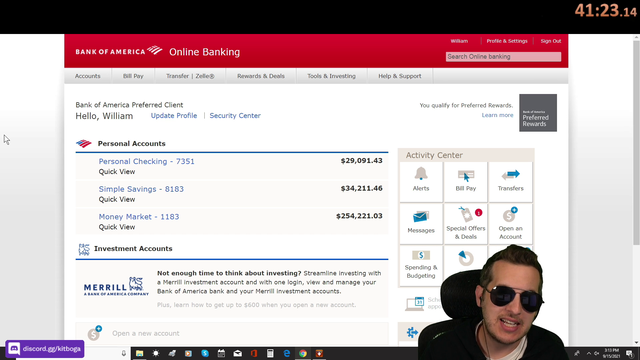640x360 pixels.
Task: Open the Rewards & Deals menu
Action: (x=261, y=76)
